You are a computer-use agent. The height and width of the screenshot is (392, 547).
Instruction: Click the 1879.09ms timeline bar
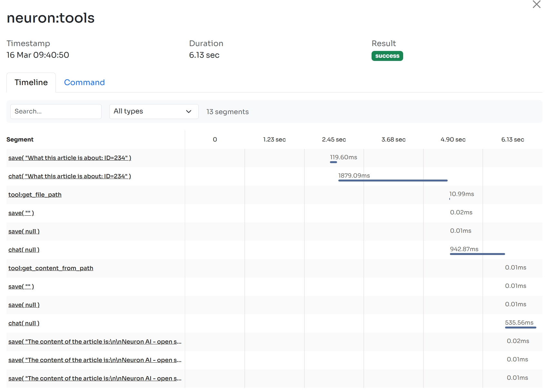393,181
